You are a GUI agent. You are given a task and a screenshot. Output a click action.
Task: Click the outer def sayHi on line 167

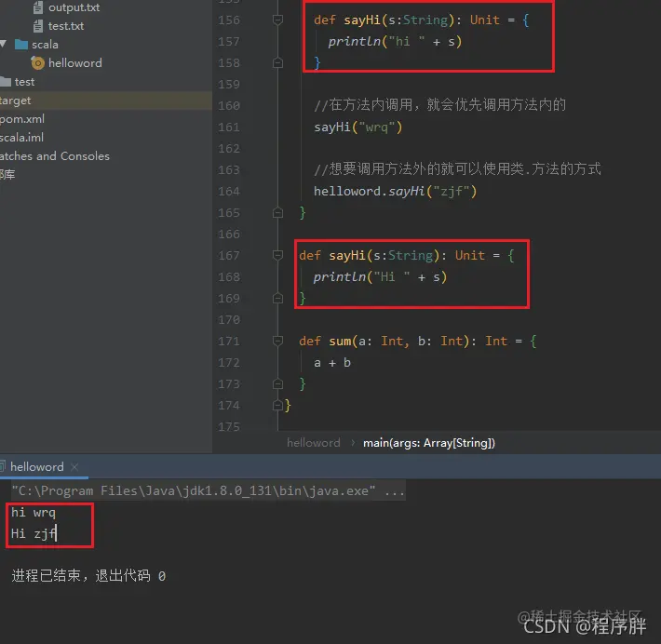(x=407, y=255)
